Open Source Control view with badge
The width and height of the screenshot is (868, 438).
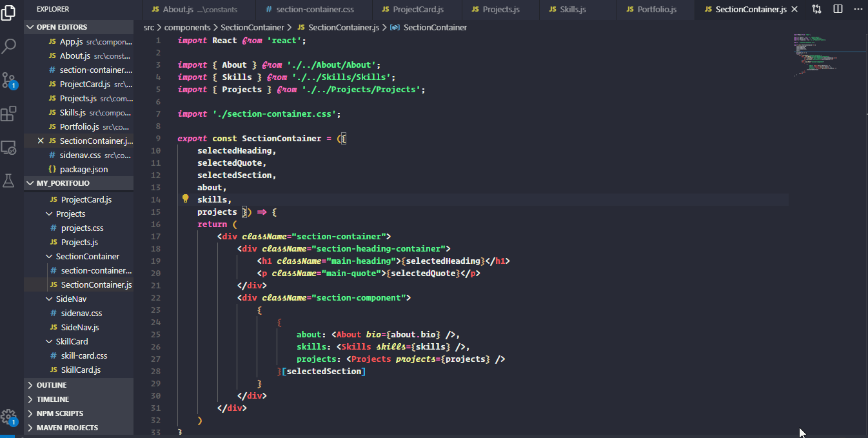(x=9, y=80)
